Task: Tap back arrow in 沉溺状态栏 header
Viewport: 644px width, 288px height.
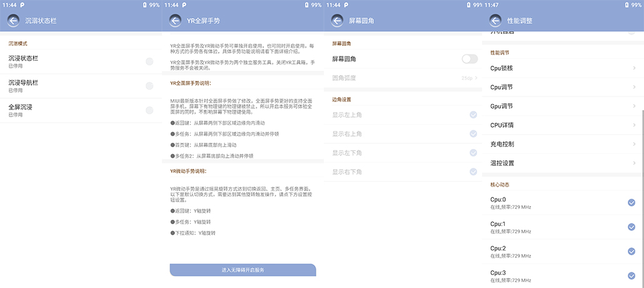Action: pyautogui.click(x=14, y=21)
